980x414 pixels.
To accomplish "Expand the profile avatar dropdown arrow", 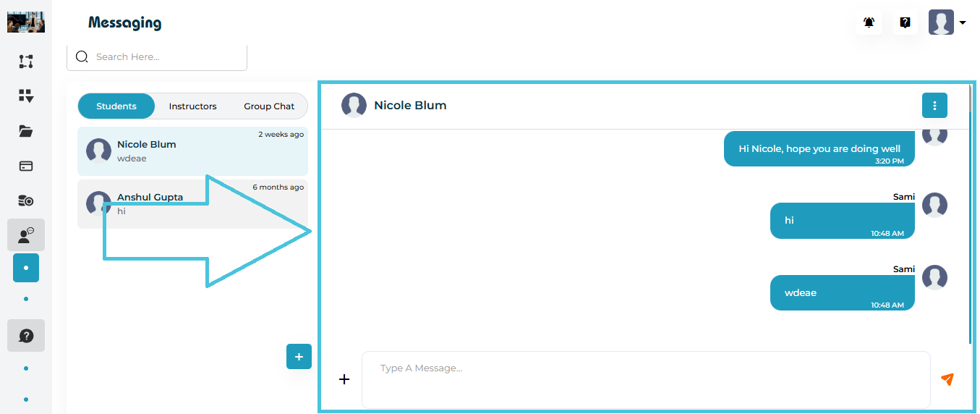I will [963, 23].
